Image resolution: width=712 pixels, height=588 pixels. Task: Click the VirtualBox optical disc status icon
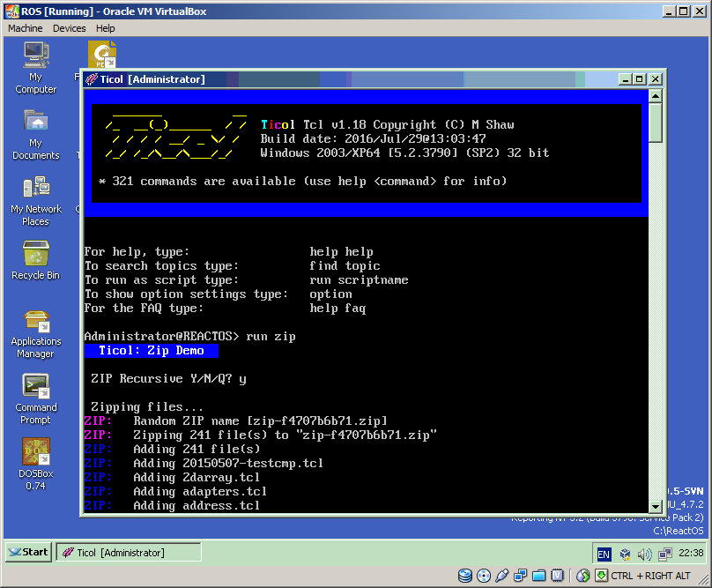(x=484, y=576)
